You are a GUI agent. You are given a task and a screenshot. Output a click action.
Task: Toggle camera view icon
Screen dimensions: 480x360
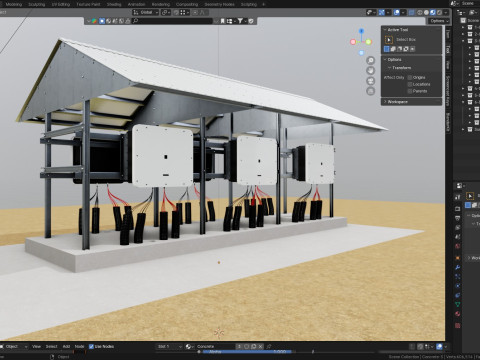pyautogui.click(x=371, y=81)
